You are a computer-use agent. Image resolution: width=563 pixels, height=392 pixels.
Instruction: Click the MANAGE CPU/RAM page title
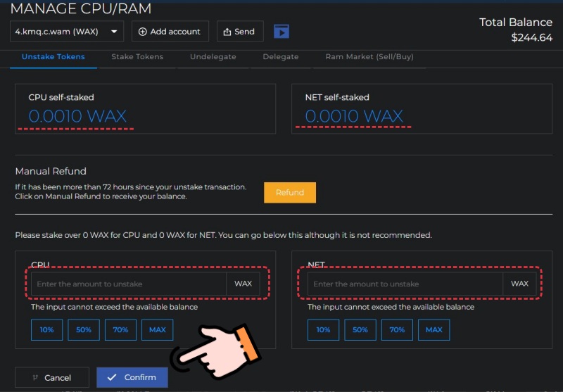pos(81,8)
